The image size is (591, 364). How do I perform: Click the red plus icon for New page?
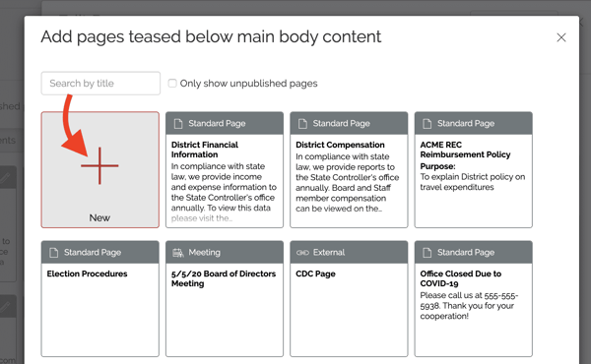pos(99,165)
